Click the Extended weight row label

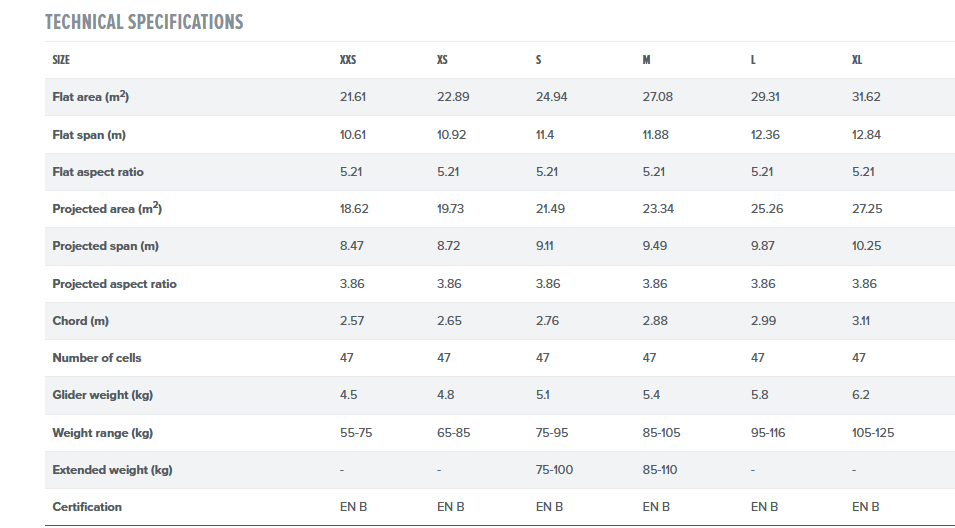tap(109, 469)
